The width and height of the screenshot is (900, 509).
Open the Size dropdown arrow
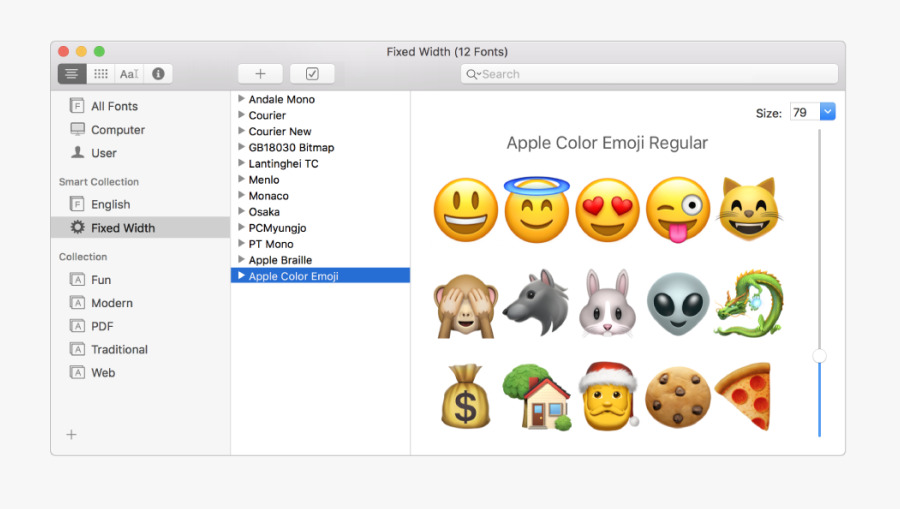828,112
